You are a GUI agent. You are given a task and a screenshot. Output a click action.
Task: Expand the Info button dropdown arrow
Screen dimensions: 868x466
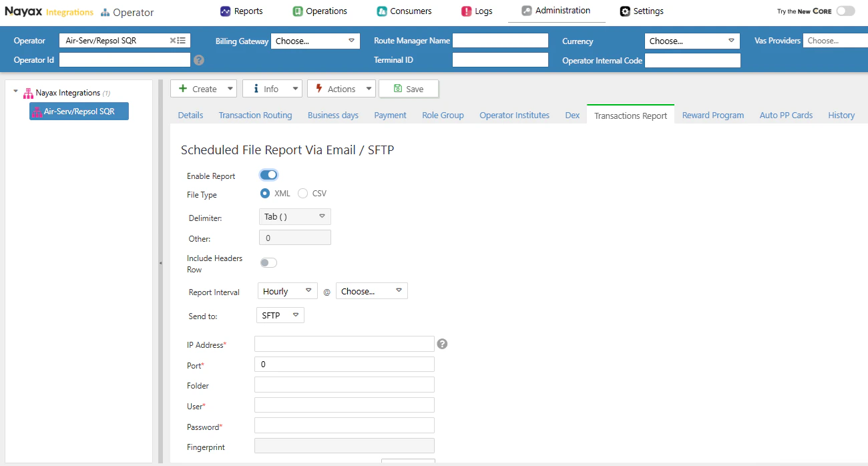(295, 89)
